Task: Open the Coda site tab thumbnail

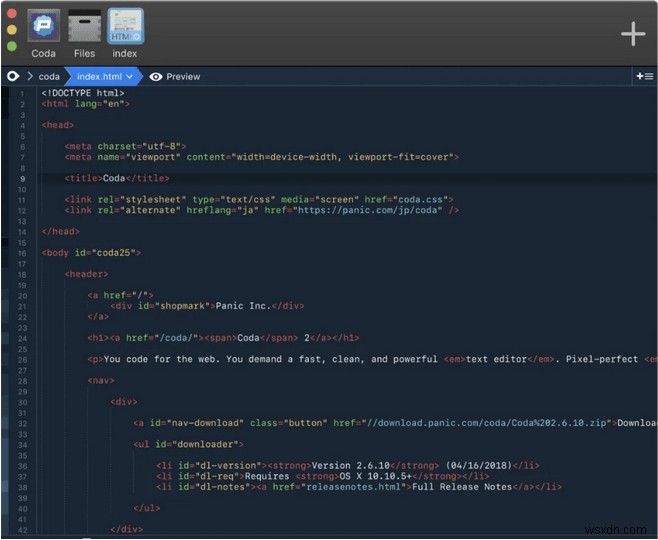Action: [43, 27]
